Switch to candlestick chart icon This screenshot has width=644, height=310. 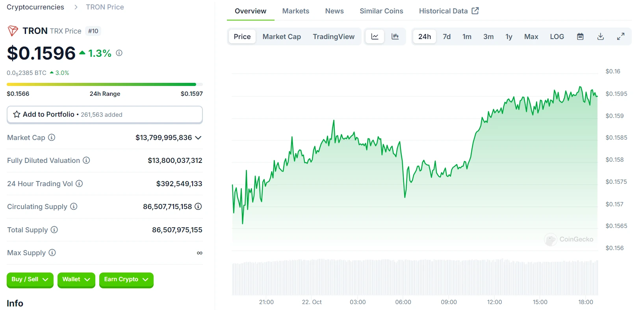[395, 37]
